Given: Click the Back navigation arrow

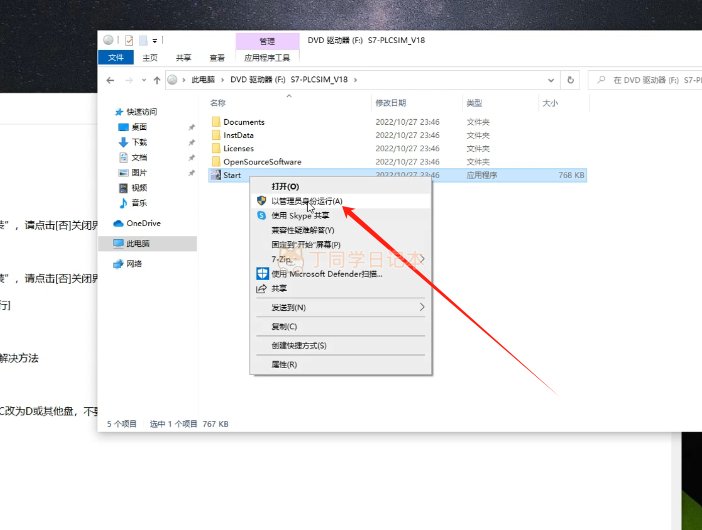Looking at the screenshot, I should (x=110, y=80).
